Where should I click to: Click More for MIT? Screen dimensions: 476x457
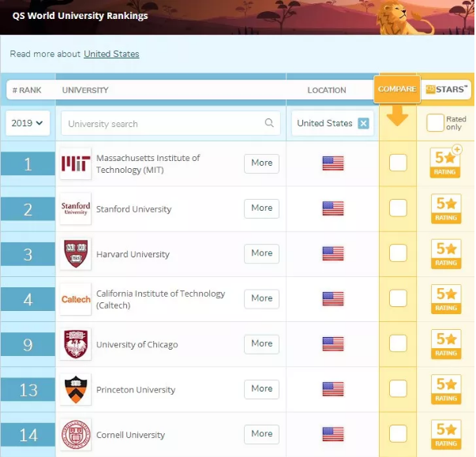pos(261,163)
